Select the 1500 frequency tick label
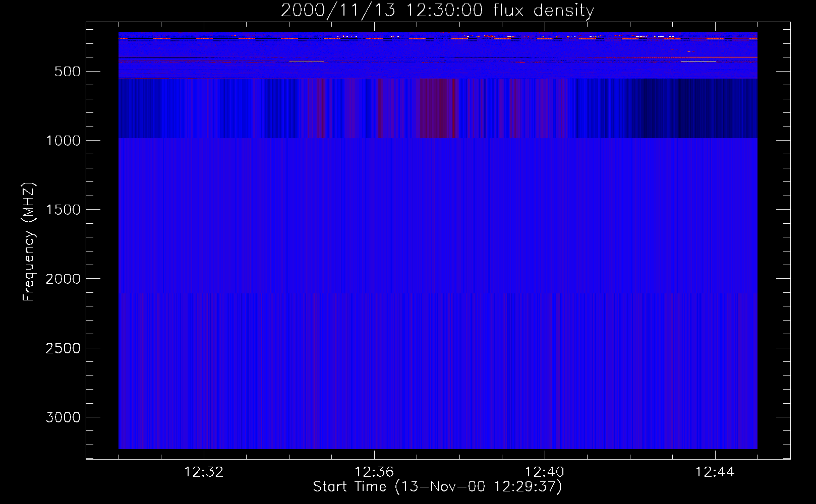Viewport: 816px width, 504px height. point(63,210)
